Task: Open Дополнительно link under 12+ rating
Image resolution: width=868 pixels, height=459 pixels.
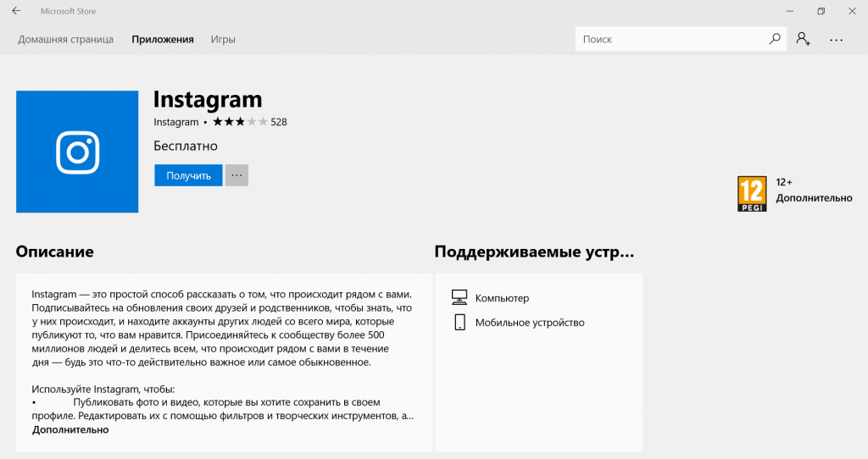Action: point(814,198)
